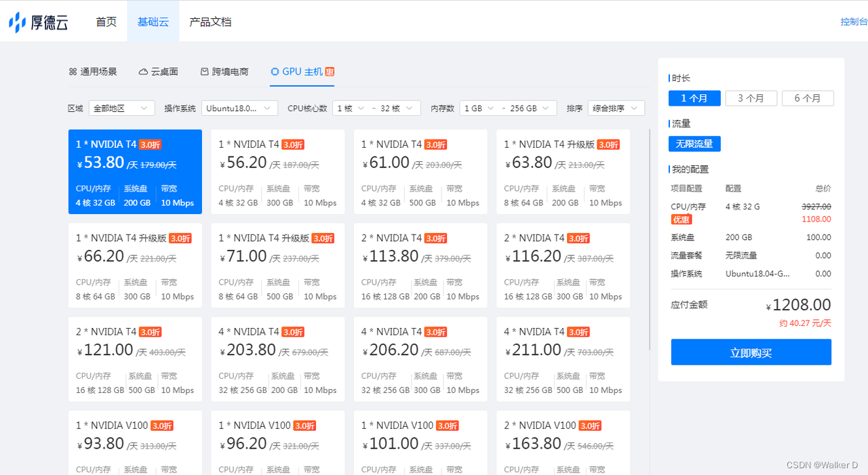
Task: Select the ¥116.20 2 * NVIDIA T4 card
Action: pyautogui.click(x=564, y=266)
